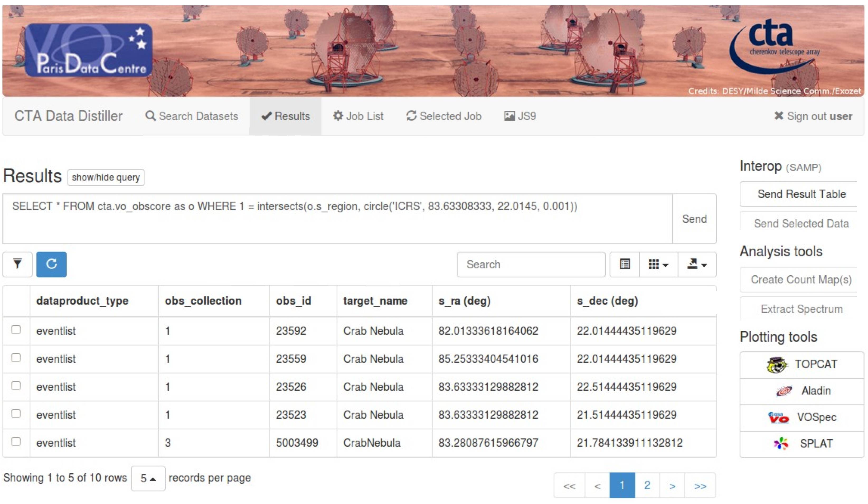The width and height of the screenshot is (868, 504).
Task: Sort by obs_id column header
Action: [x=303, y=301]
